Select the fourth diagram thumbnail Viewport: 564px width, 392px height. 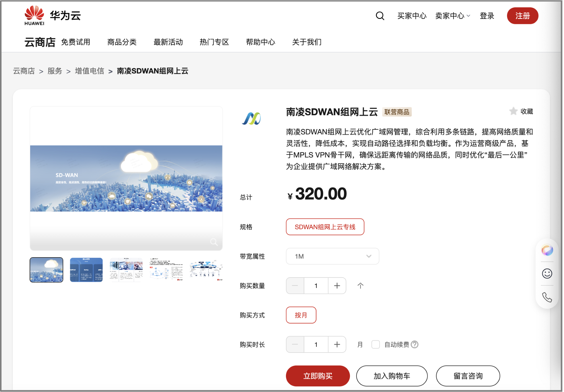166,270
